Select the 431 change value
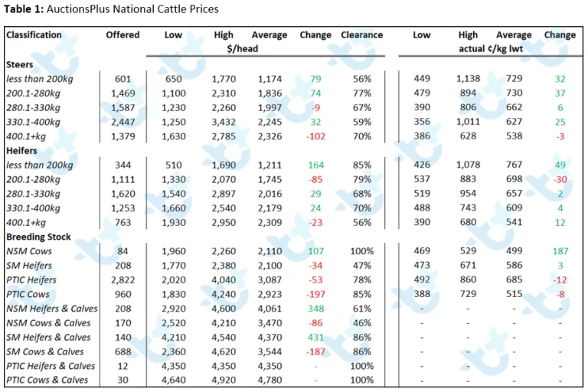The width and height of the screenshot is (588, 392). (315, 338)
